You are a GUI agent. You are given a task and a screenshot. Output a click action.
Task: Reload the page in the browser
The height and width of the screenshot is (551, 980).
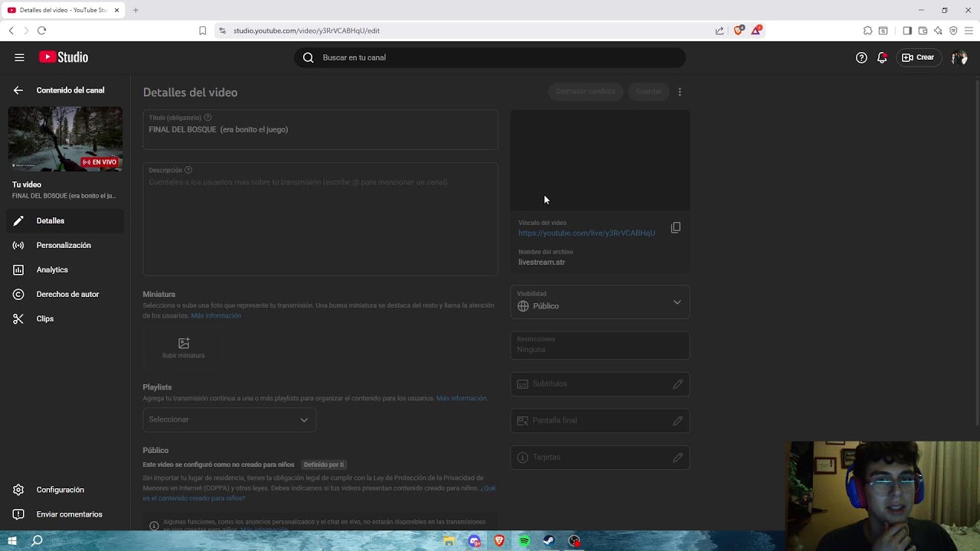(x=41, y=31)
